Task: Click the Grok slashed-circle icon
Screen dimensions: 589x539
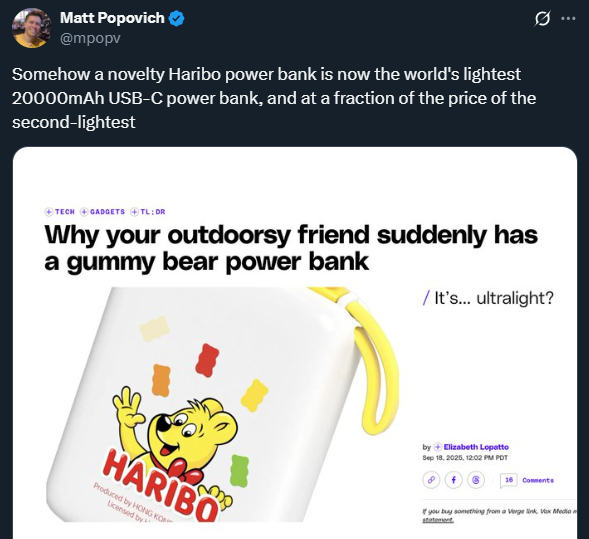Action: point(542,18)
